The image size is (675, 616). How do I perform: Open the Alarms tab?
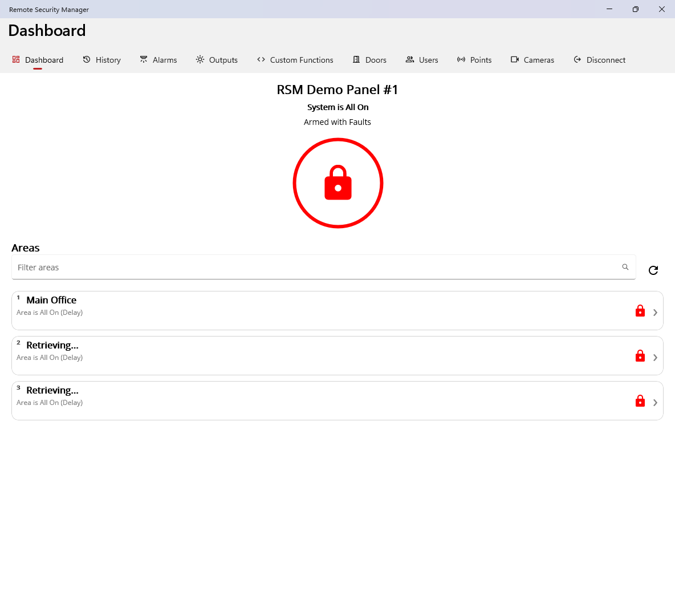[158, 60]
